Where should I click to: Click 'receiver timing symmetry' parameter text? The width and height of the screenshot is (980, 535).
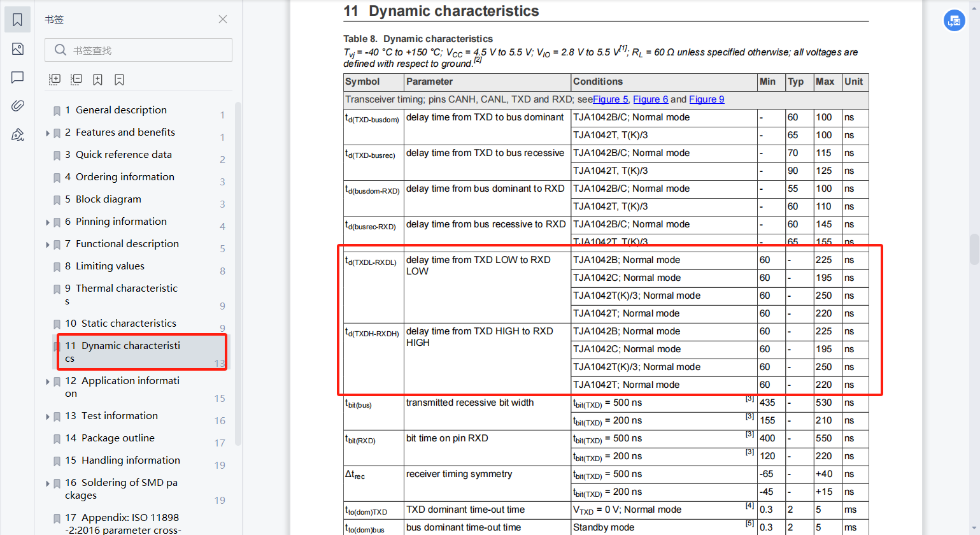459,474
